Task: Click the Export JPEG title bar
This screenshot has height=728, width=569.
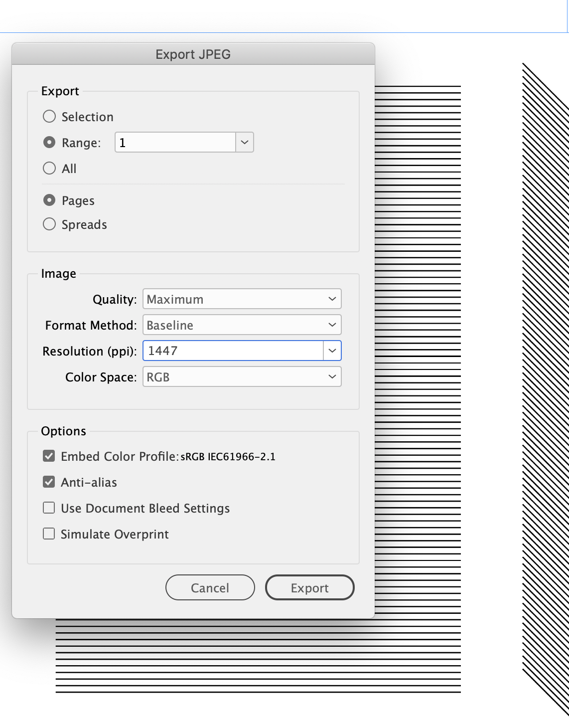Action: pyautogui.click(x=193, y=54)
